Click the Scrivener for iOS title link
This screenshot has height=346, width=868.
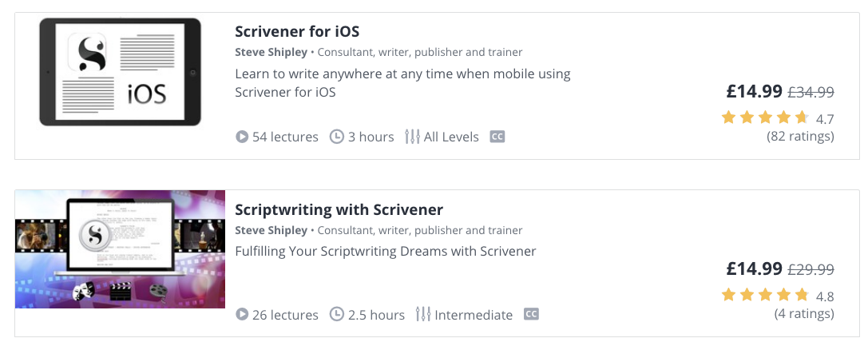pos(297,31)
